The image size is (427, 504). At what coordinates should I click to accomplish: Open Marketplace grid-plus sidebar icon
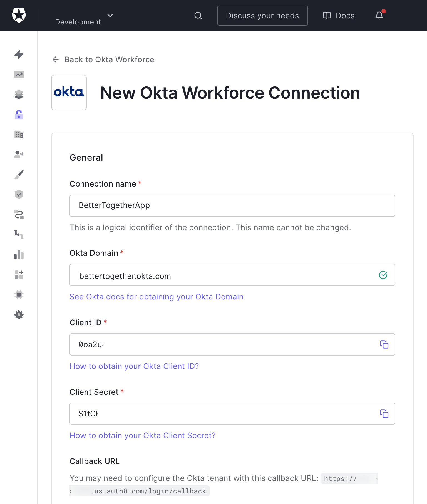click(19, 275)
